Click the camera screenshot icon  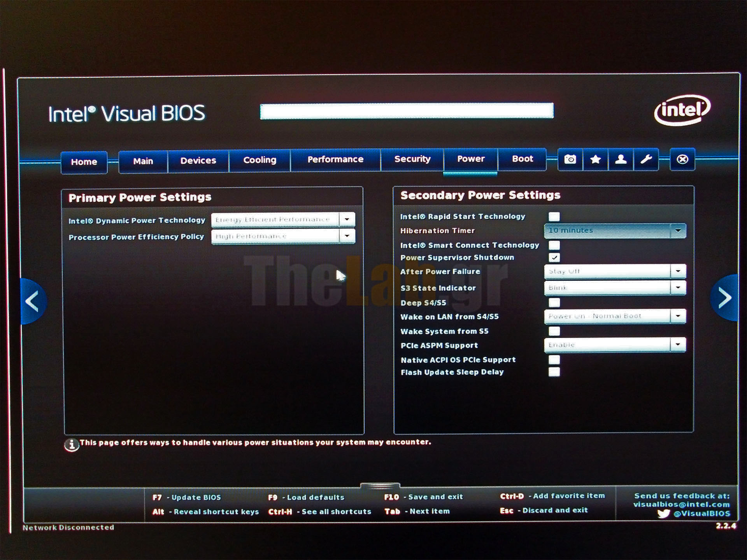(x=570, y=159)
